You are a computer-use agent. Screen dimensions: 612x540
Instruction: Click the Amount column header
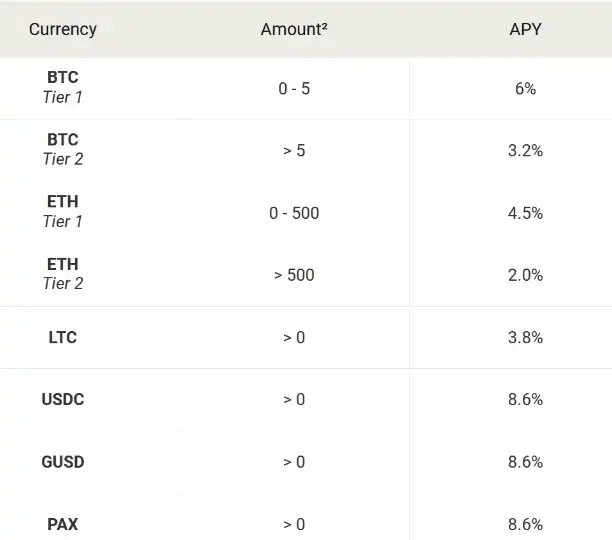click(294, 29)
